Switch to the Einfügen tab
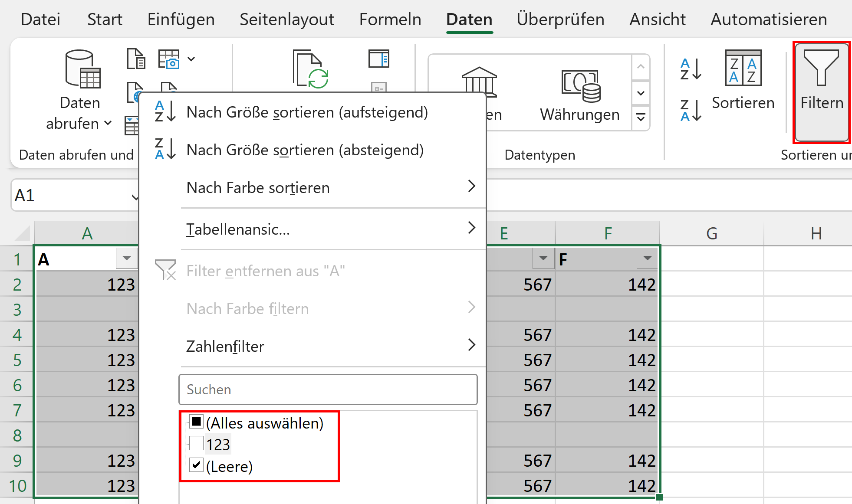852x504 pixels. 181,20
